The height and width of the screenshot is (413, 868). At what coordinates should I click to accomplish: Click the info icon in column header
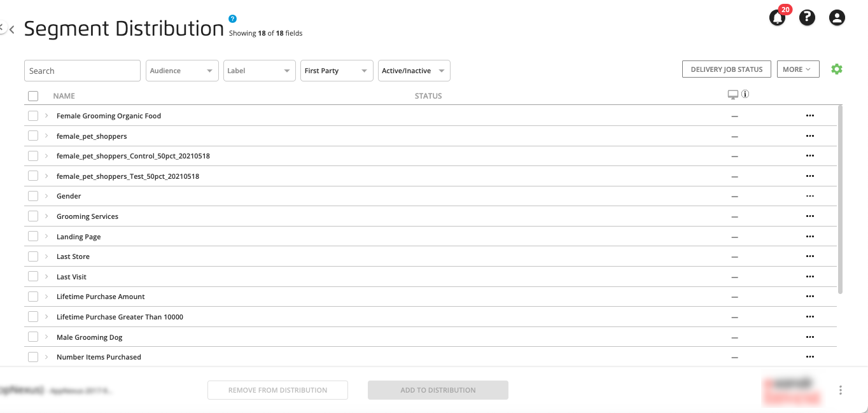[x=745, y=94]
